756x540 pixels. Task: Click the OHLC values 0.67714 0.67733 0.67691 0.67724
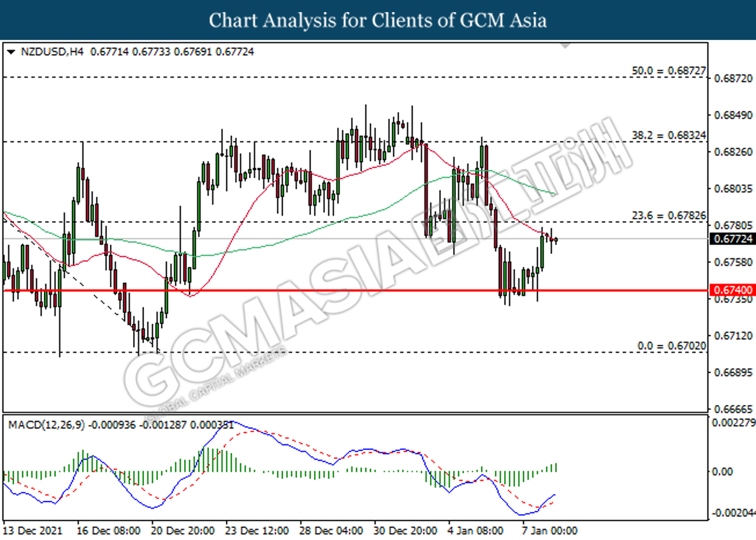coord(172,52)
